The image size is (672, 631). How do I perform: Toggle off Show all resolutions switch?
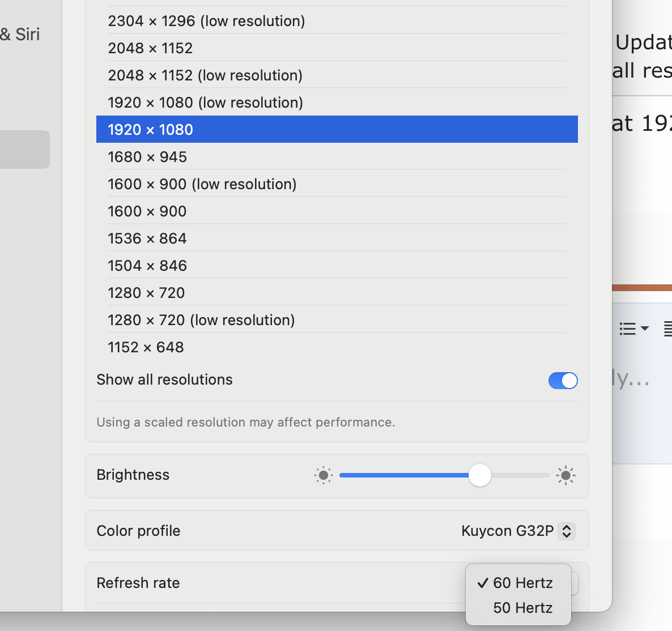[x=563, y=381]
